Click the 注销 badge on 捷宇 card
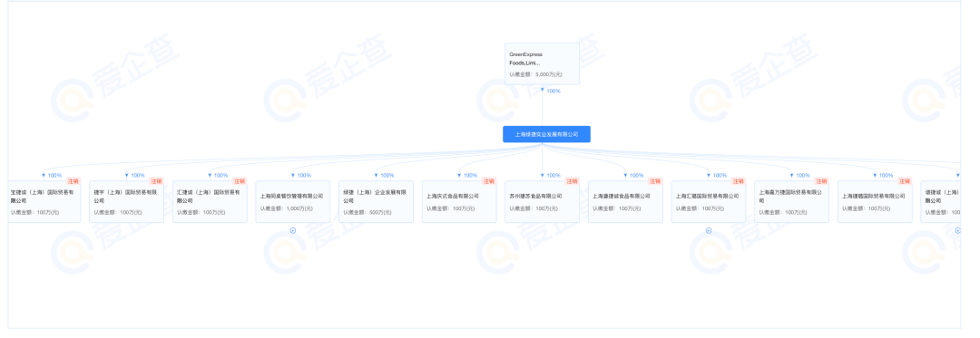This screenshot has height=338, width=980. click(156, 181)
